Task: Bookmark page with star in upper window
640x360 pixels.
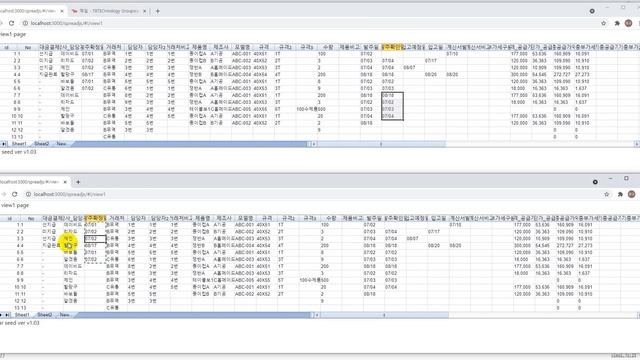Action: pyautogui.click(x=604, y=23)
